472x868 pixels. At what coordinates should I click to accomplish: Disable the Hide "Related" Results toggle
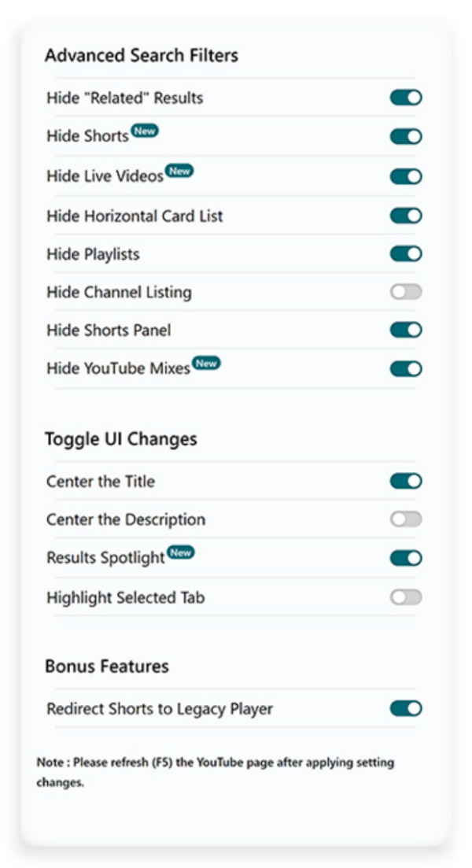(404, 97)
